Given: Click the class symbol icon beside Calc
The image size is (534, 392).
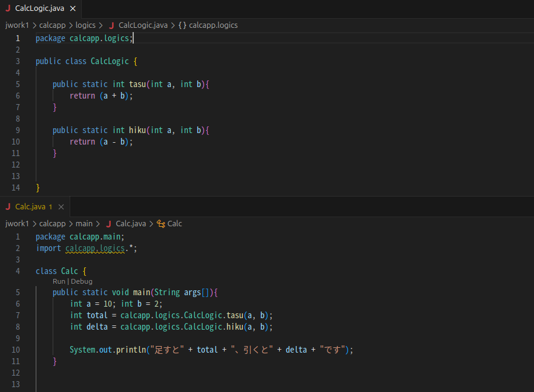Looking at the screenshot, I should tap(161, 224).
